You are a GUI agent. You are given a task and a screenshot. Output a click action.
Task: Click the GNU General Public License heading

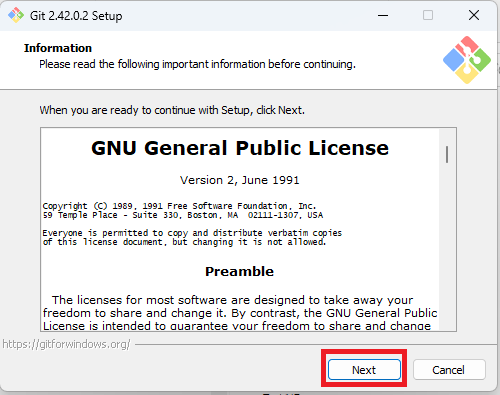pos(240,148)
